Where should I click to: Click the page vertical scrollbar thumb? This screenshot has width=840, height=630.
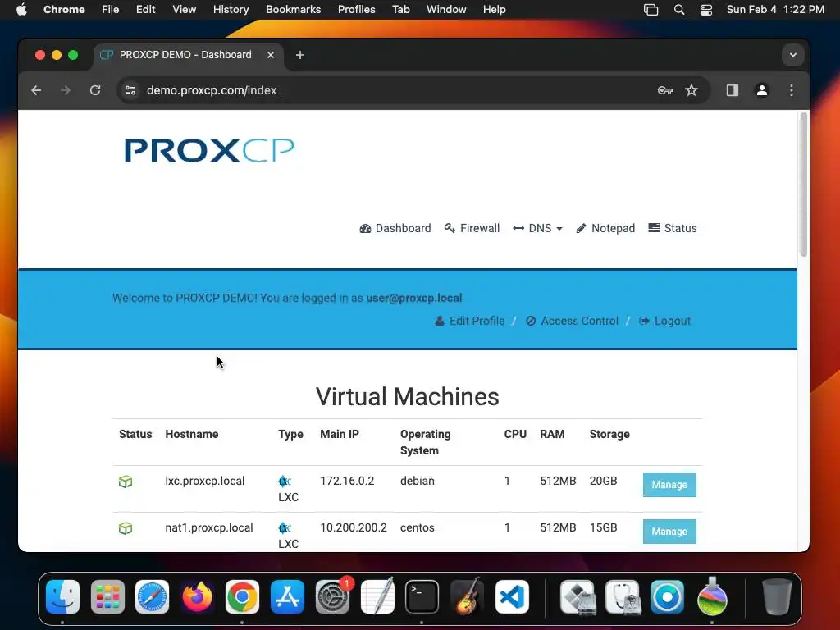803,185
